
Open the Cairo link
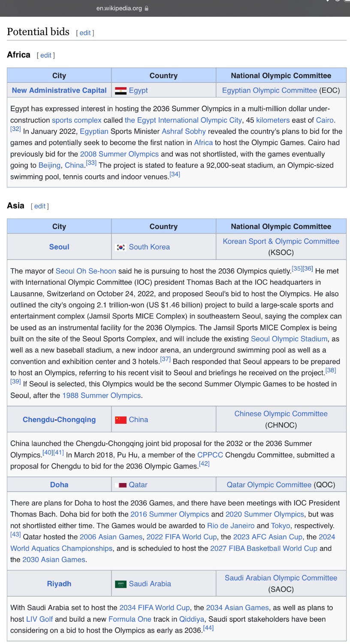pos(325,120)
